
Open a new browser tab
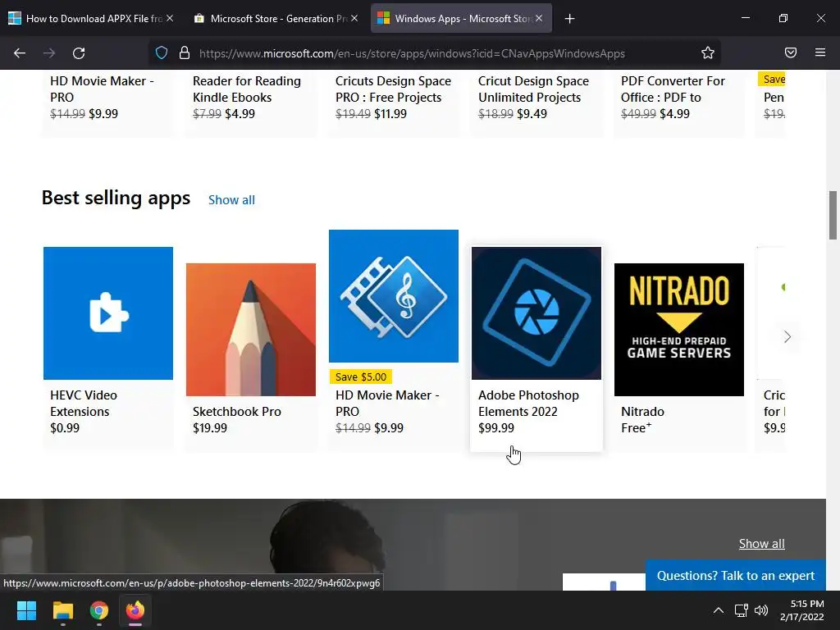(570, 19)
